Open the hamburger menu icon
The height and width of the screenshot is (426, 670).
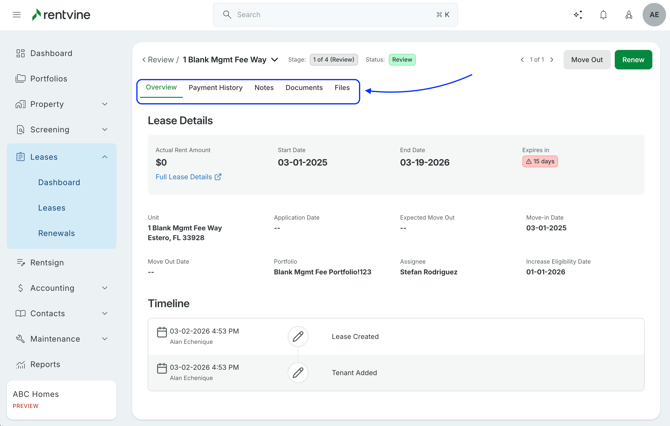tap(17, 15)
